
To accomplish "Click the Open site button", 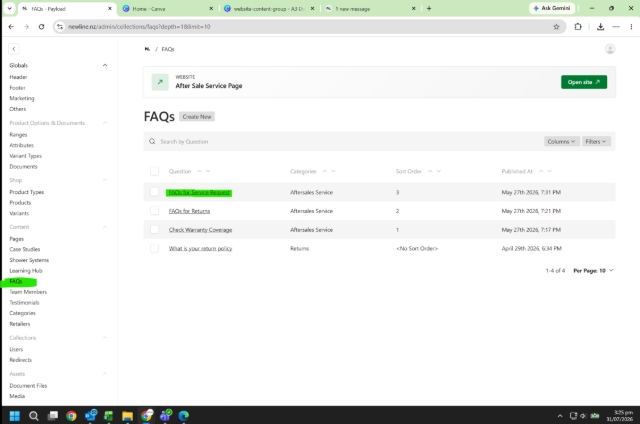I will pos(584,82).
